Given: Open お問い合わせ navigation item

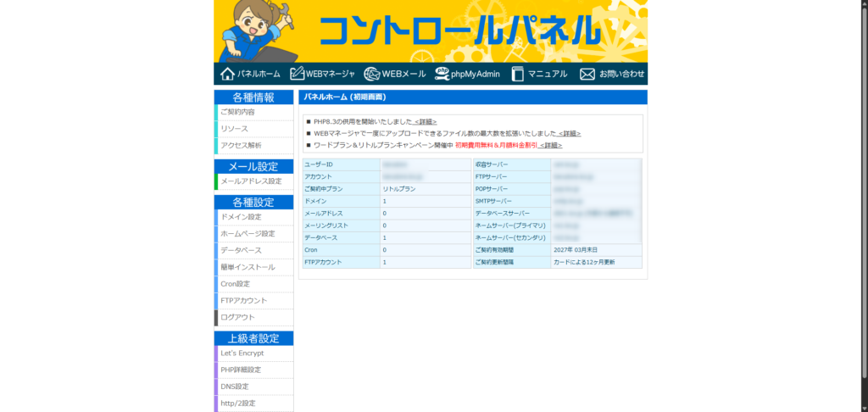Looking at the screenshot, I should coord(612,75).
